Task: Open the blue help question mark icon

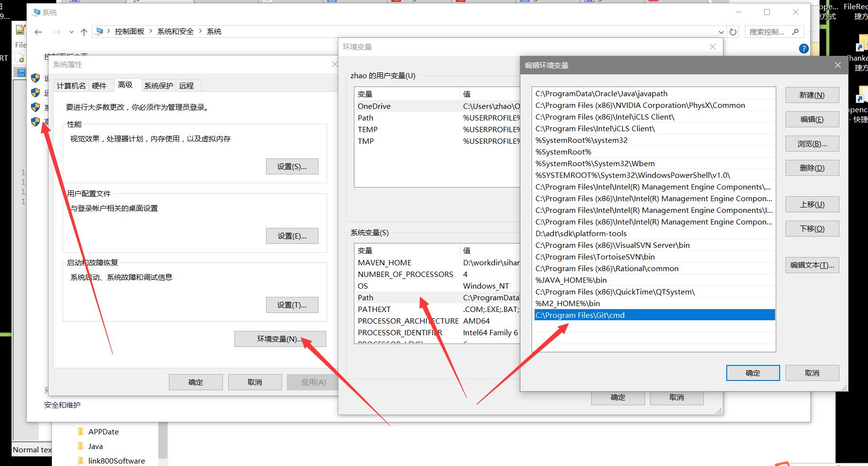Action: click(803, 49)
